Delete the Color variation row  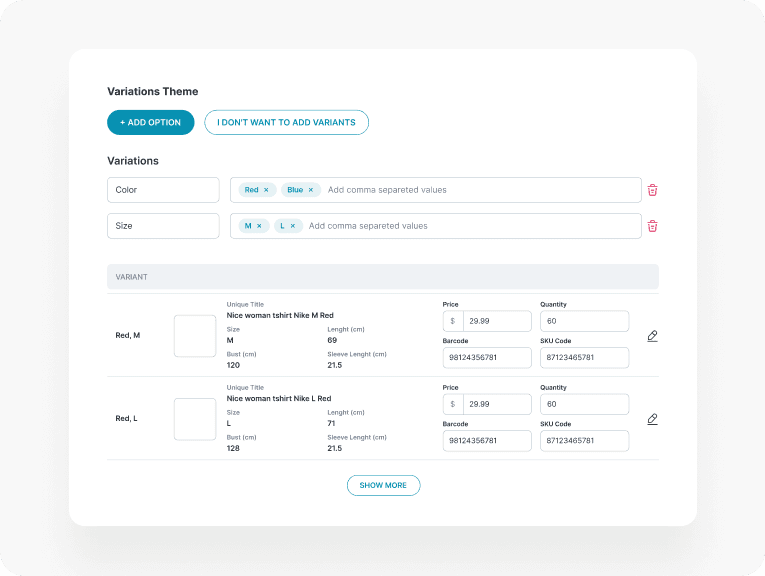652,190
